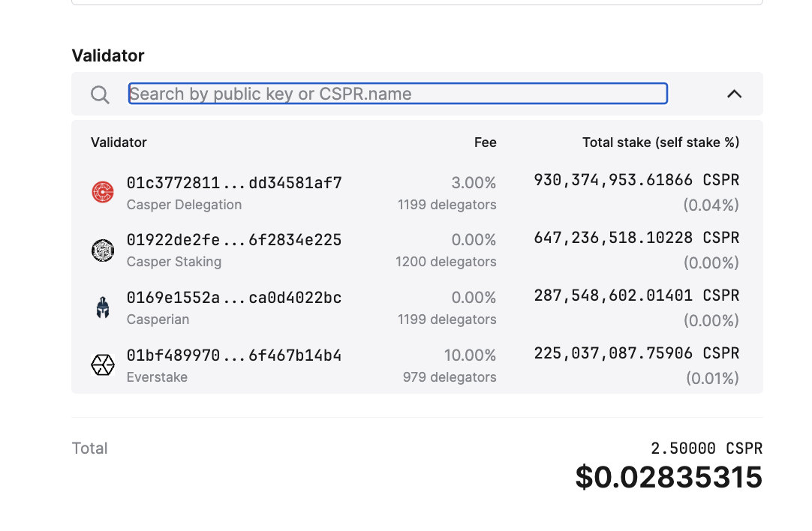Select validator key 0169e1552a...ca0d4022bc
This screenshot has width=812, height=531.
point(234,298)
